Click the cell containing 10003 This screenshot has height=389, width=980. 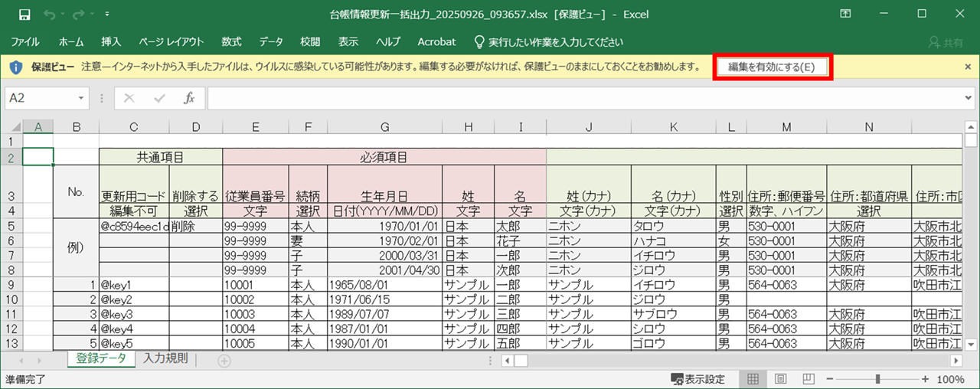[255, 313]
